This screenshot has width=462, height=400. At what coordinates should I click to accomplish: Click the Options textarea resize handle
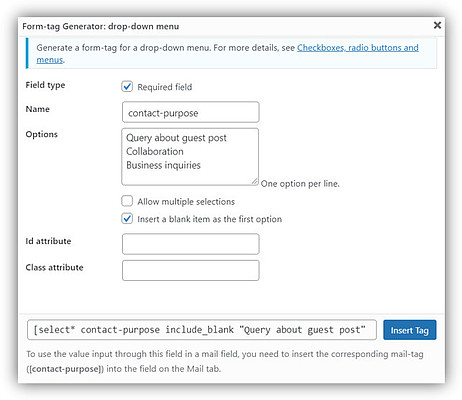(255, 181)
